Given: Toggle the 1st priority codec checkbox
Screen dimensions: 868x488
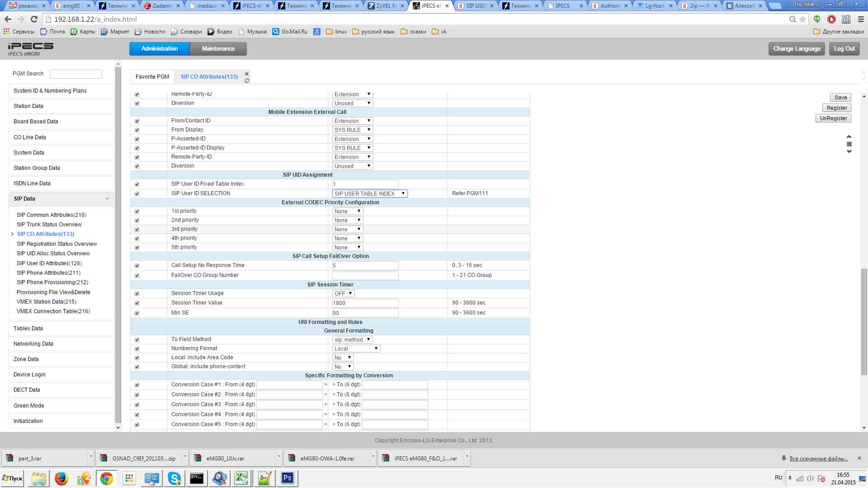Looking at the screenshot, I should (x=137, y=211).
